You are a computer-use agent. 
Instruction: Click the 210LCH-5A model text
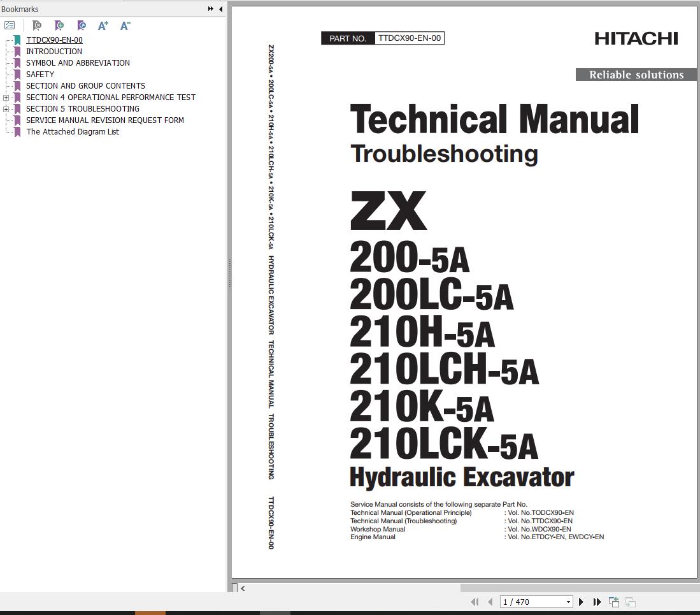(444, 370)
